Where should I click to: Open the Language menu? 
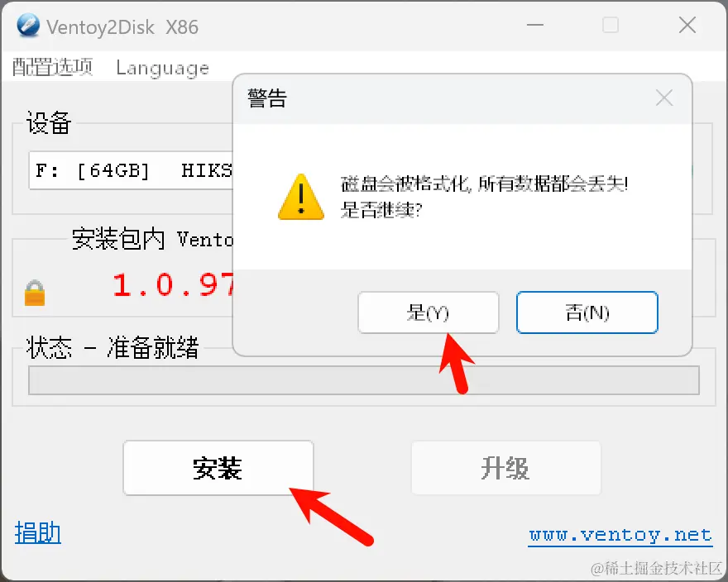pyautogui.click(x=162, y=69)
